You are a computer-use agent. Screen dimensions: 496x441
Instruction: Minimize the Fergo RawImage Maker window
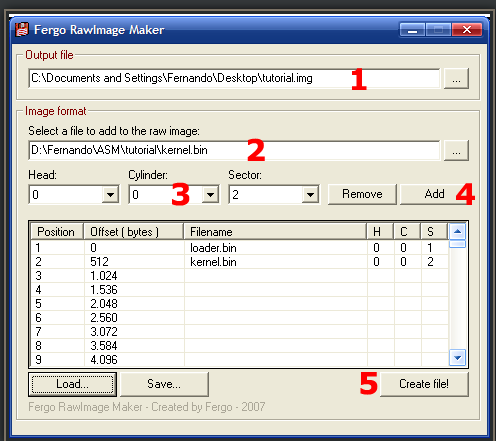412,30
